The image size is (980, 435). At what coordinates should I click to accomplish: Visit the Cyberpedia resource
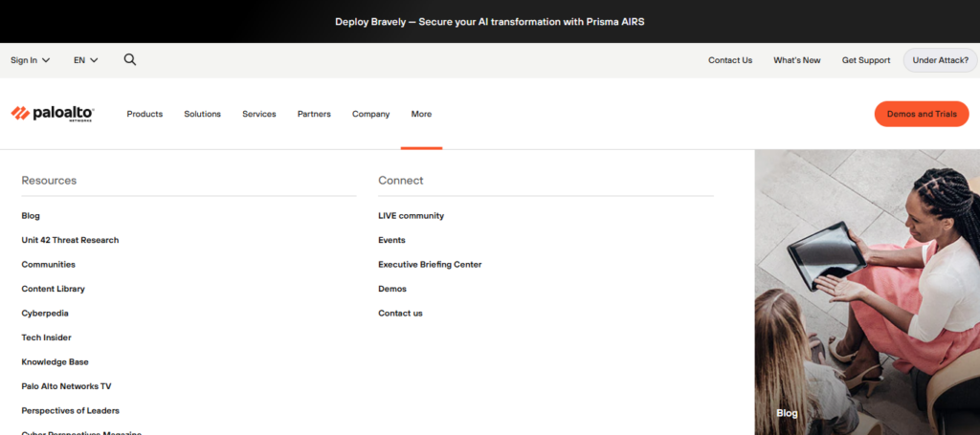[45, 314]
